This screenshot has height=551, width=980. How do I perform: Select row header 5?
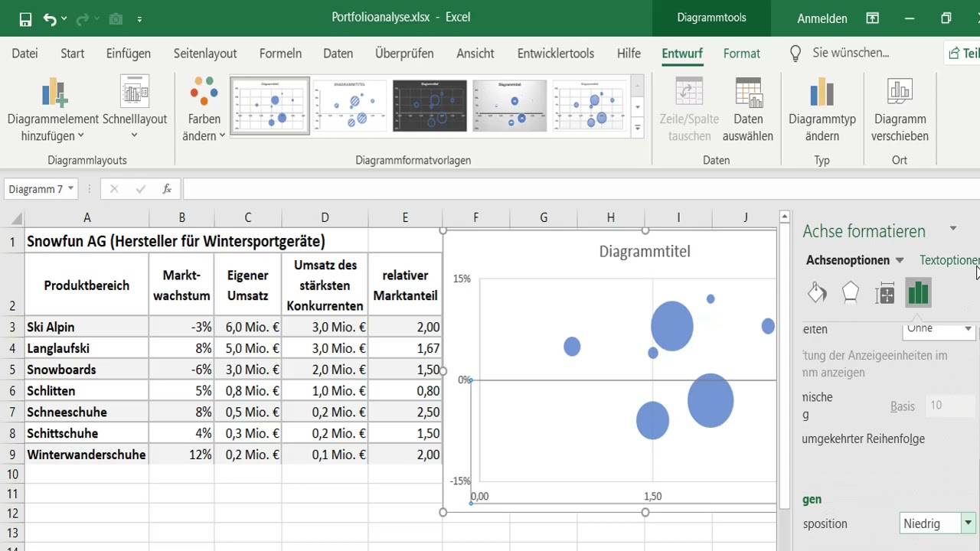coord(12,370)
